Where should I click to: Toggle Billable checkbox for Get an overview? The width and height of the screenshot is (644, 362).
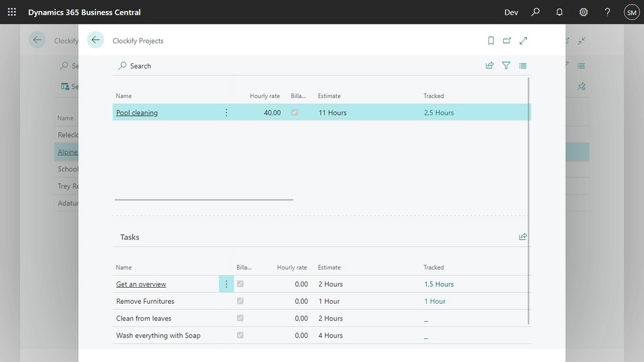coord(240,284)
